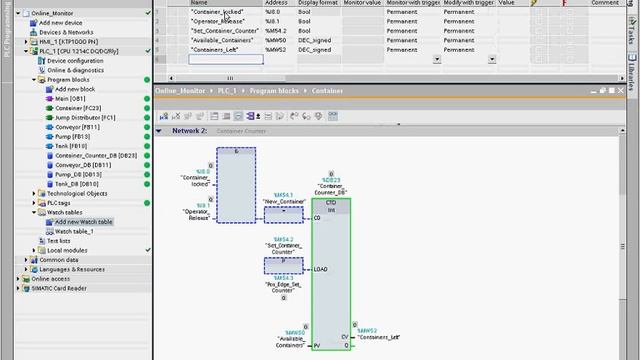Screen dimensions: 640x360
Task: Select the "New_Container" edge box
Action: point(284,215)
